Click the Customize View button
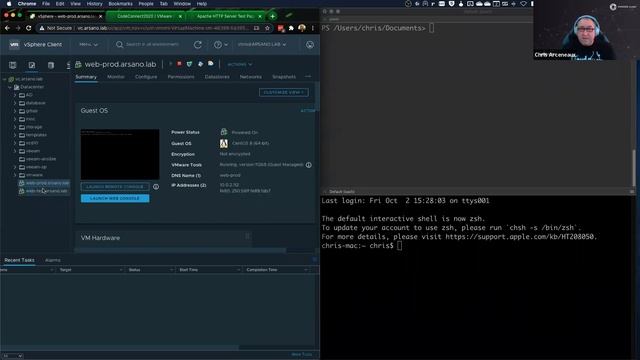This screenshot has height=360, width=640. [284, 93]
